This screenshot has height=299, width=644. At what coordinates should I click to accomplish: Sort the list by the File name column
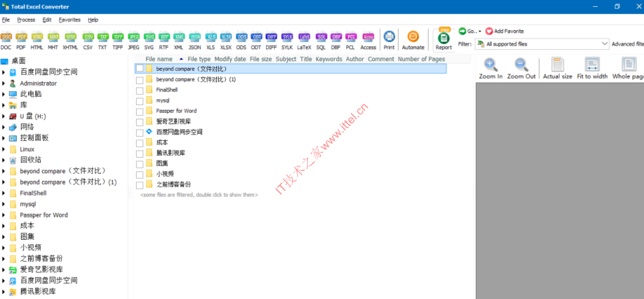[159, 59]
